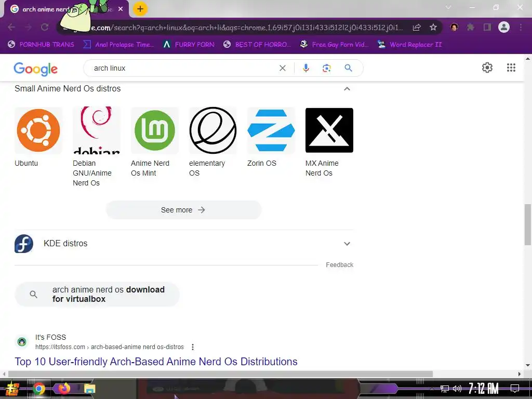
Task: Open File Explorer from the taskbar
Action: point(89,389)
